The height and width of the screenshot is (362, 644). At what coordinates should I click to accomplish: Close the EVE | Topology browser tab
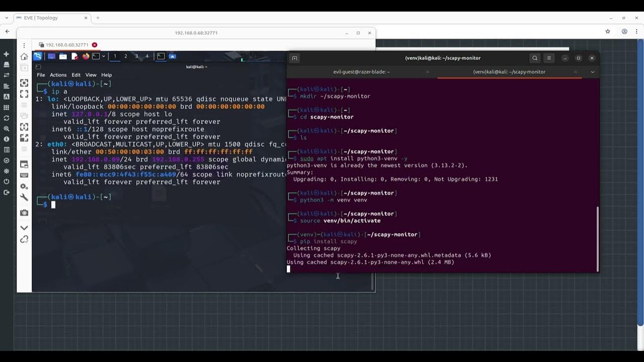(86, 18)
